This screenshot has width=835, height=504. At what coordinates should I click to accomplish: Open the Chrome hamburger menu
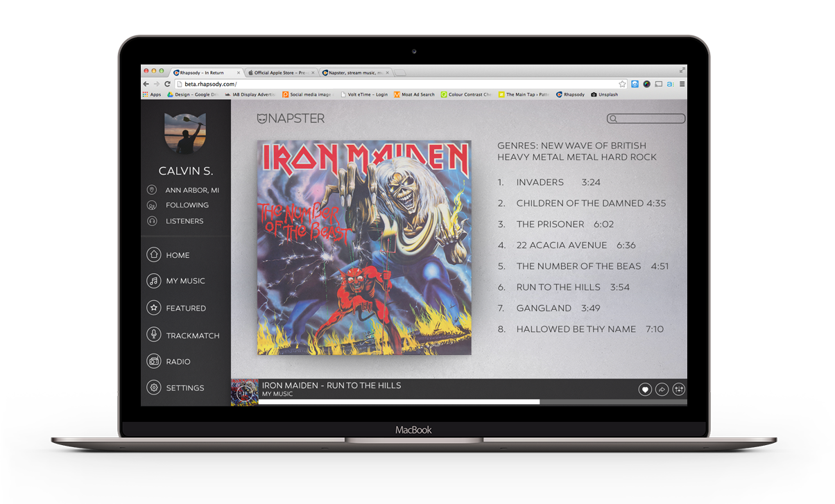[x=682, y=84]
